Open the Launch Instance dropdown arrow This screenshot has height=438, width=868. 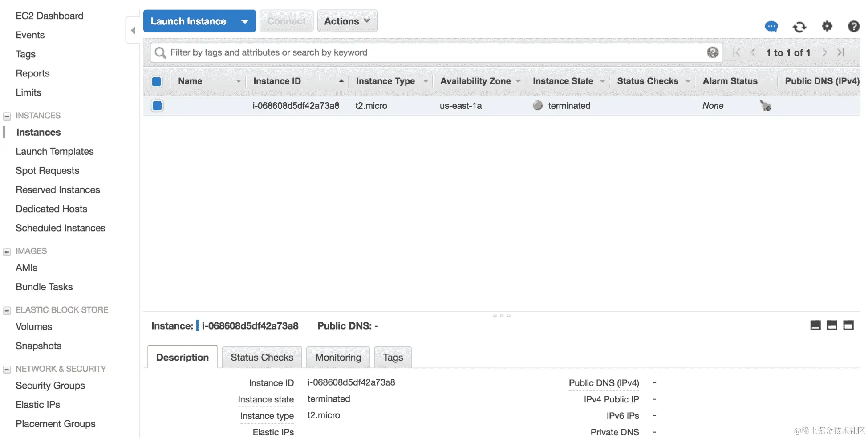pos(245,21)
